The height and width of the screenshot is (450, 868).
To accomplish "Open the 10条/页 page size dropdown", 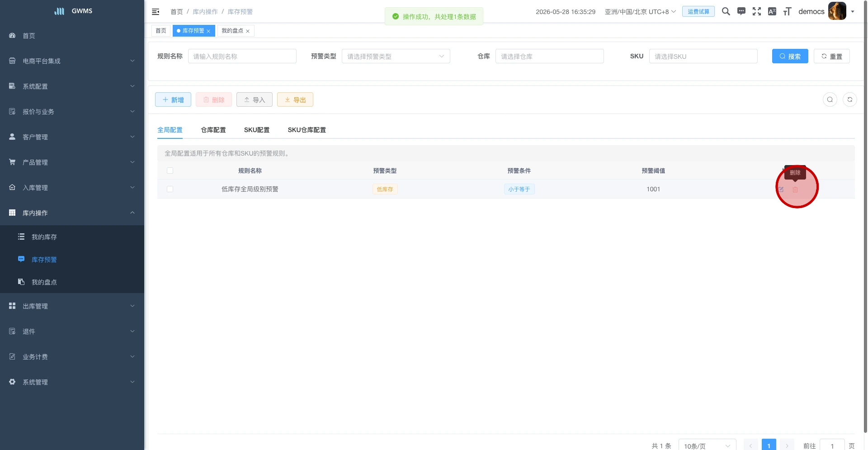I will click(707, 446).
